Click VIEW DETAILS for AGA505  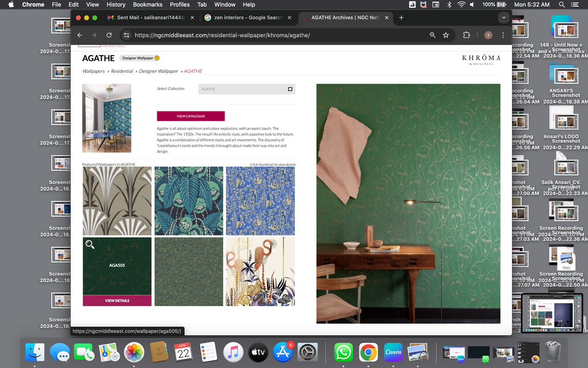117,301
